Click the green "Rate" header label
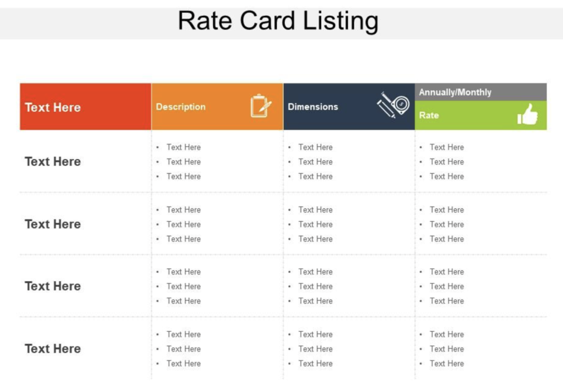The width and height of the screenshot is (563, 392). (429, 115)
